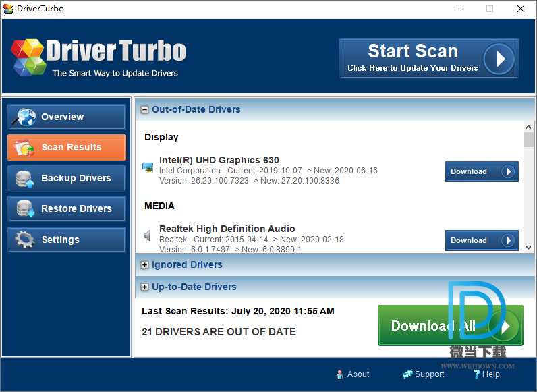Click the 21 DRIVERS ARE OUT OF DATE text
Viewport: 537px width, 392px height.
(x=219, y=332)
